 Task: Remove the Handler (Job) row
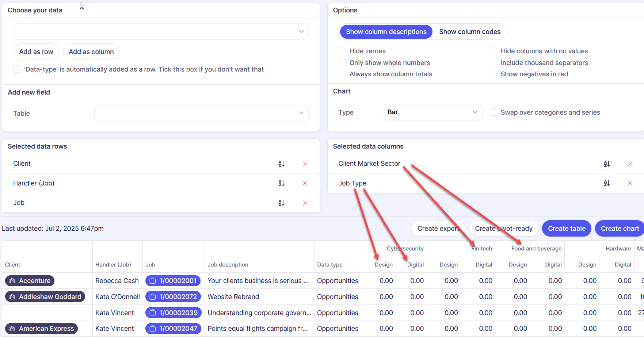coord(305,183)
